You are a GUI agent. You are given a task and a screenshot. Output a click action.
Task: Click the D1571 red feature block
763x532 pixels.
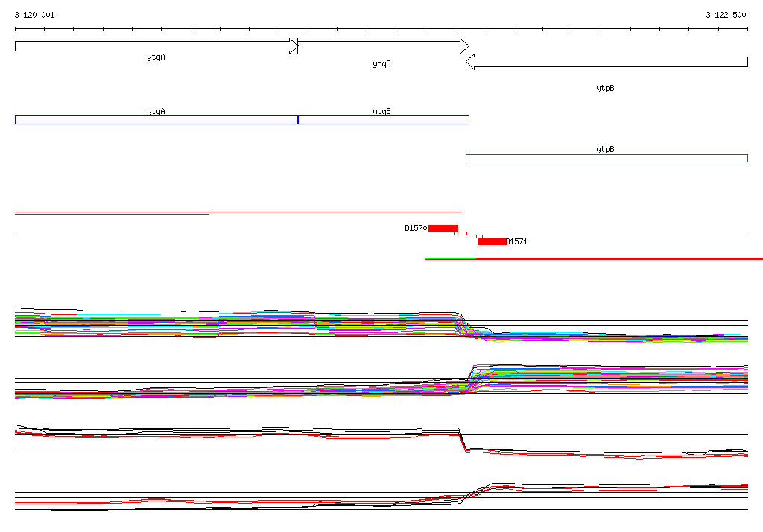pos(492,241)
